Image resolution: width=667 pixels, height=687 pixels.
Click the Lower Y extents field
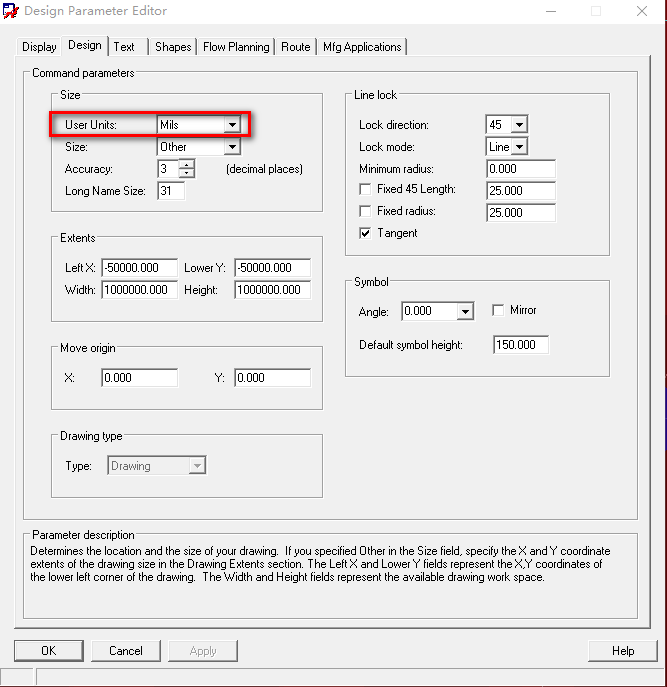[273, 268]
